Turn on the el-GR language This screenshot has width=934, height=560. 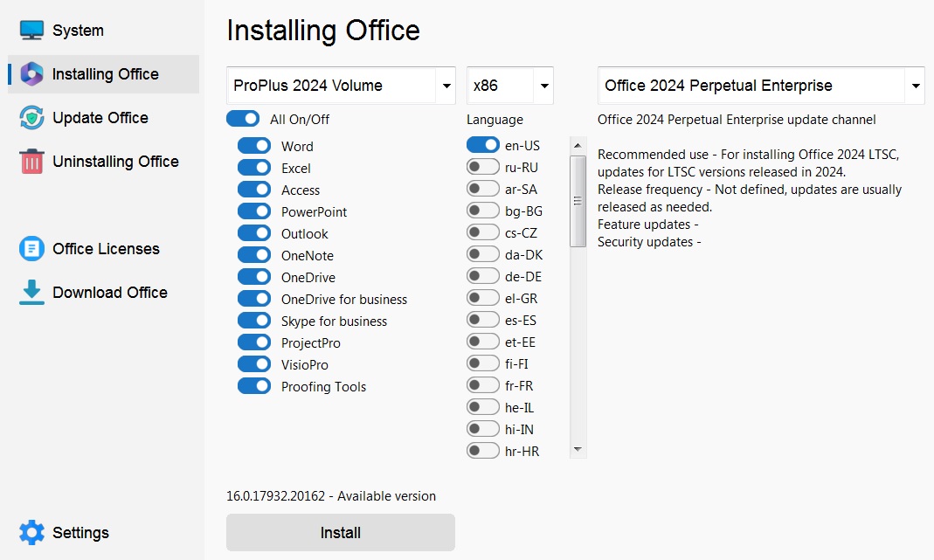click(483, 298)
